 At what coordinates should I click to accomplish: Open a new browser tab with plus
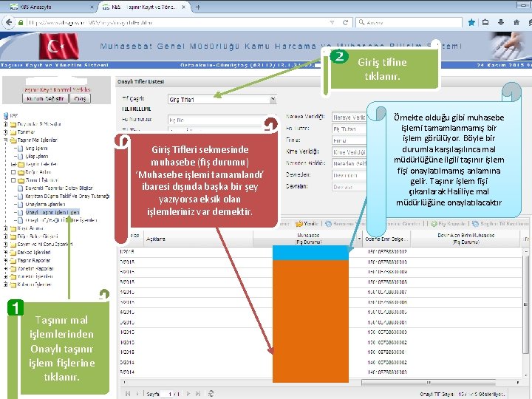click(x=198, y=7)
